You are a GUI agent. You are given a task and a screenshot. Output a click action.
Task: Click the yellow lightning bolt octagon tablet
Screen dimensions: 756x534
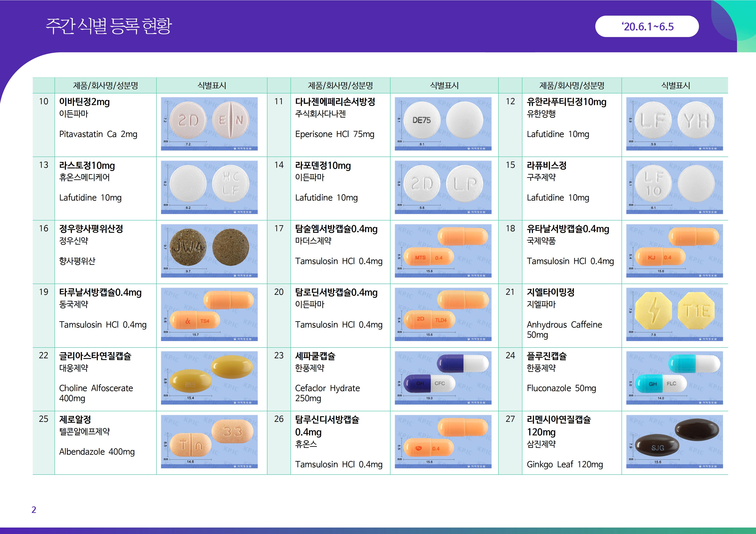click(x=653, y=311)
